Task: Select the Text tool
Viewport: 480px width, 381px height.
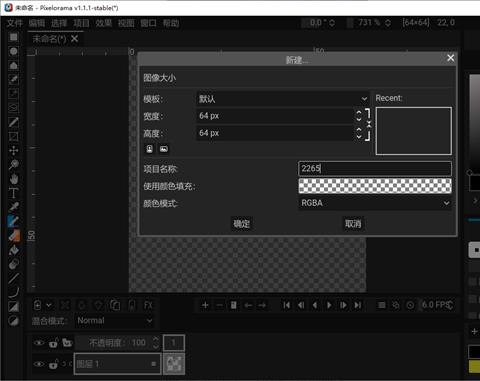Action: [14, 193]
